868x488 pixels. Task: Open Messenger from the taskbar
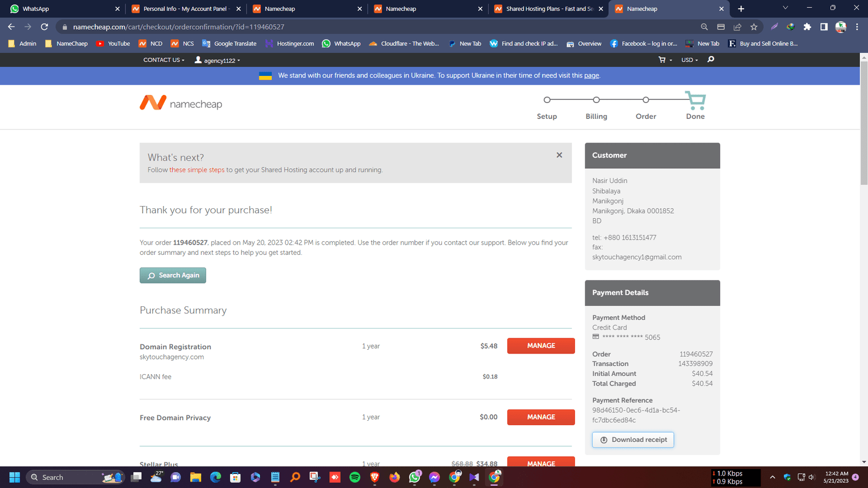click(x=435, y=477)
